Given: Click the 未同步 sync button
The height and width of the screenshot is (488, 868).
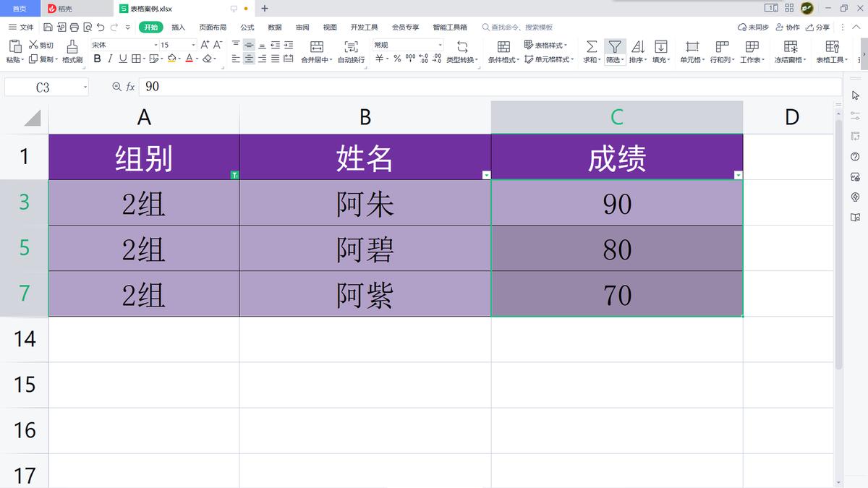Looking at the screenshot, I should [x=752, y=27].
